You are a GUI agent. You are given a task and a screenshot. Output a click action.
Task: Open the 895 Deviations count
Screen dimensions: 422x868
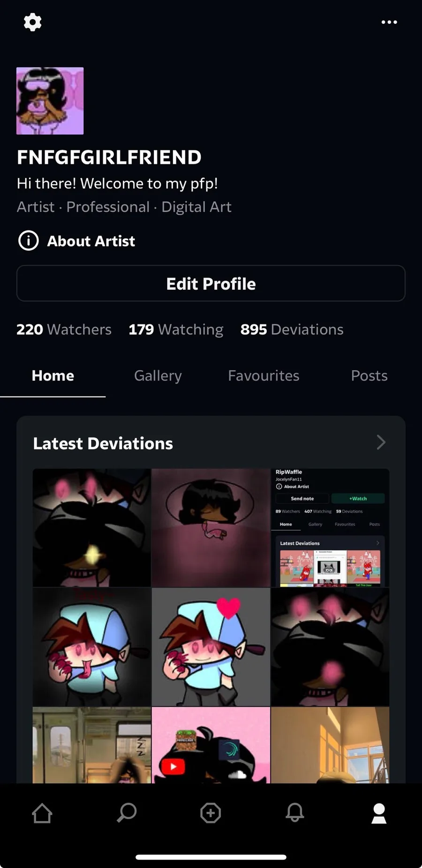click(x=292, y=329)
